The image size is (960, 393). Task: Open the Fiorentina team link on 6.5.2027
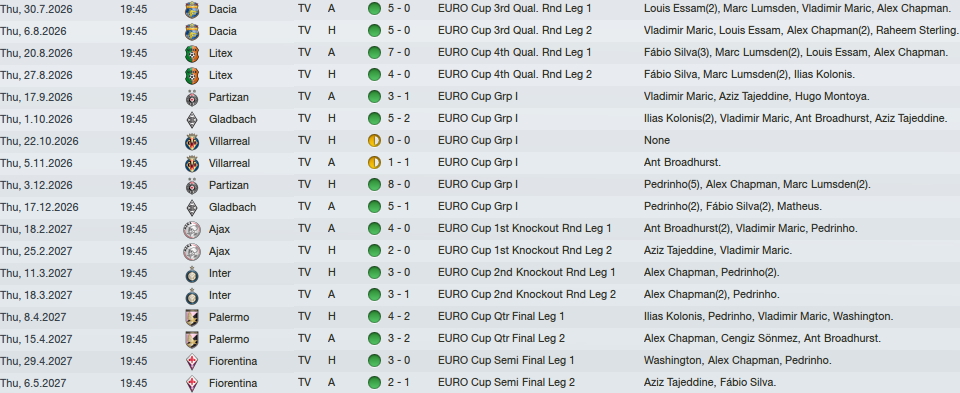coord(233,383)
